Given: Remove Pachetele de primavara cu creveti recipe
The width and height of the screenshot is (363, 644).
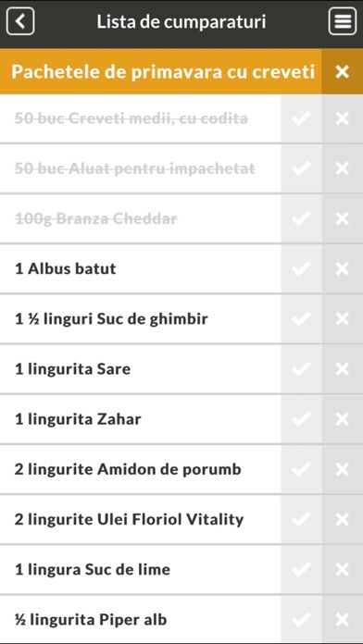Looking at the screenshot, I should point(342,72).
